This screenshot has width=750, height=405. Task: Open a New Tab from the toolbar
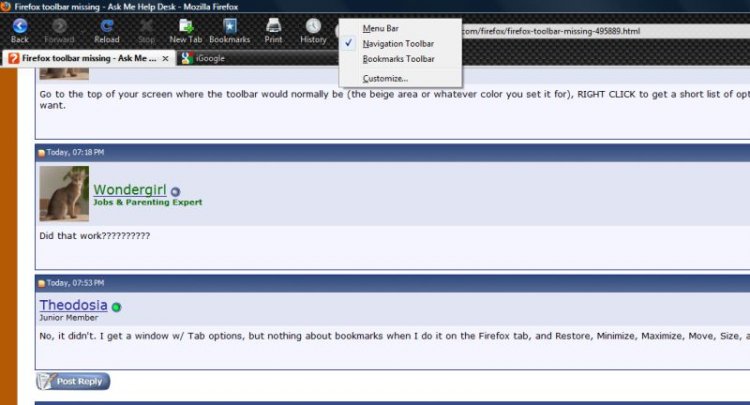pos(185,29)
